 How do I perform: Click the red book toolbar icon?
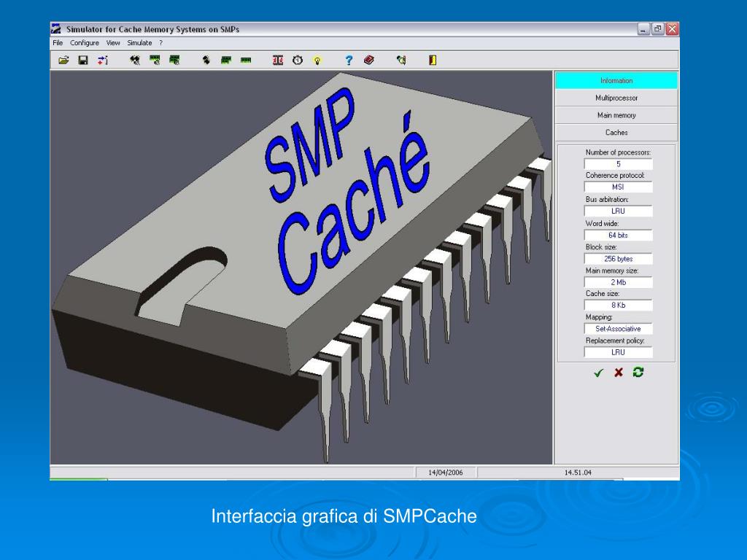click(x=368, y=60)
